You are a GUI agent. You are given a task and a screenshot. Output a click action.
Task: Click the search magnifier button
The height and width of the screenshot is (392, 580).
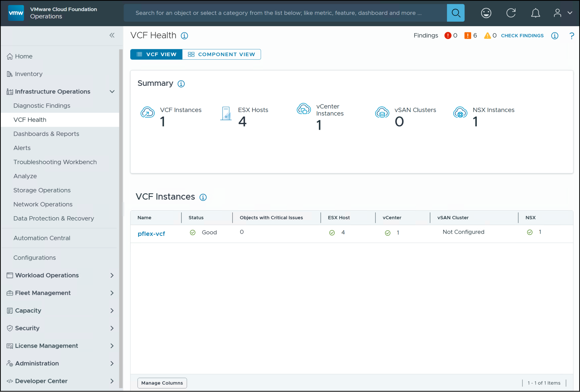pos(456,13)
